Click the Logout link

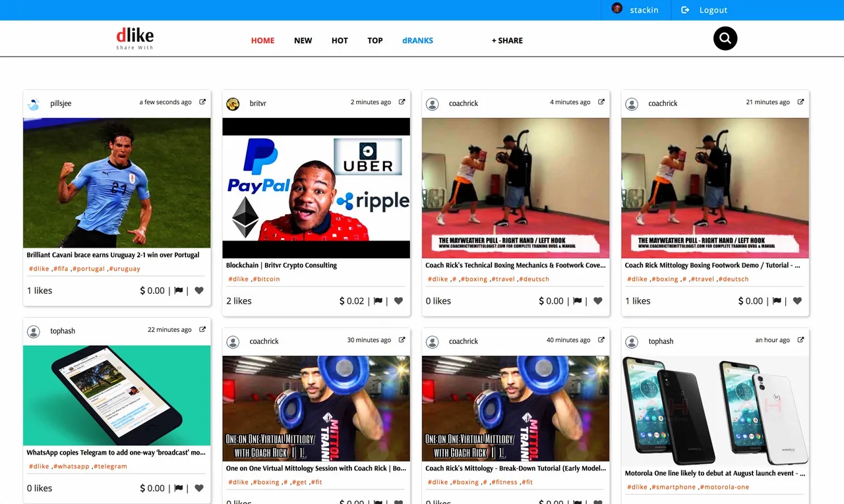(x=713, y=10)
